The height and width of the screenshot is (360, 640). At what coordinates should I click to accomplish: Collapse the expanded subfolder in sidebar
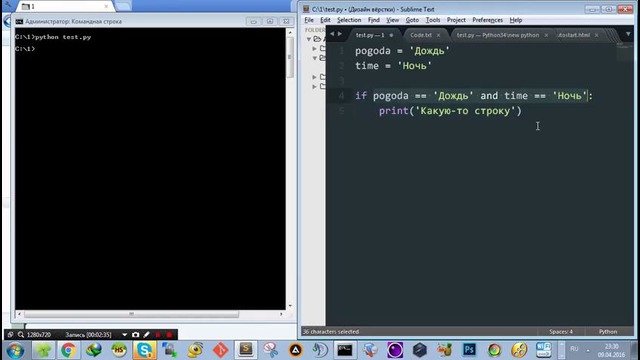(315, 58)
